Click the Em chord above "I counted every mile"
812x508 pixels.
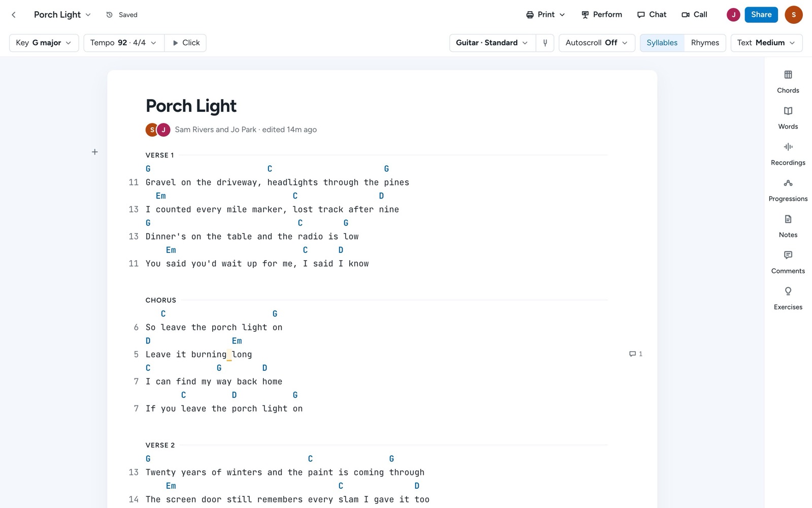(161, 196)
